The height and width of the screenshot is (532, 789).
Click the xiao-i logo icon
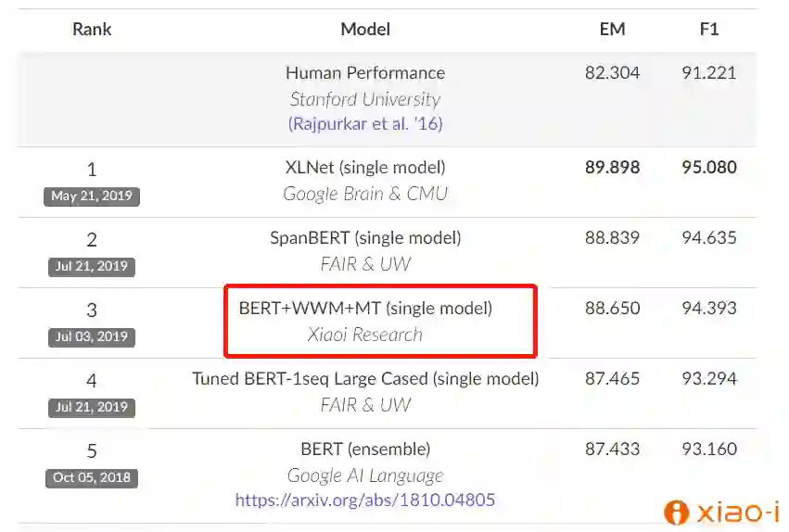[x=677, y=512]
